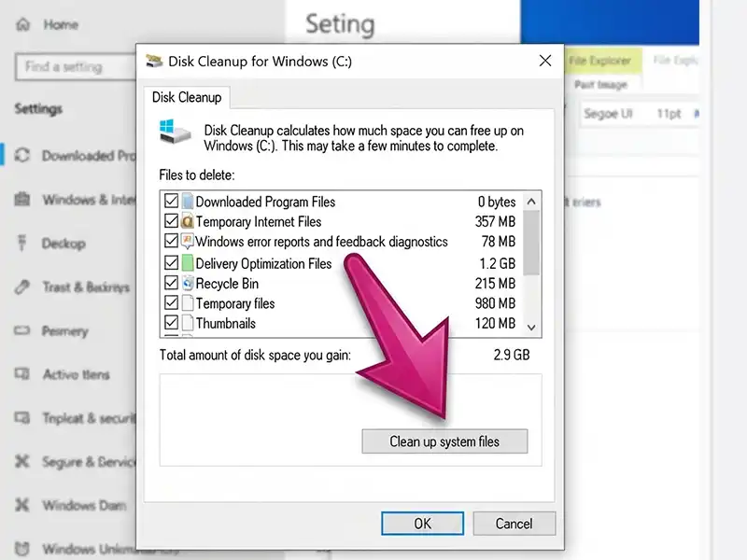Click the Disk Cleanup title bar icon
The height and width of the screenshot is (560, 747).
[x=154, y=61]
